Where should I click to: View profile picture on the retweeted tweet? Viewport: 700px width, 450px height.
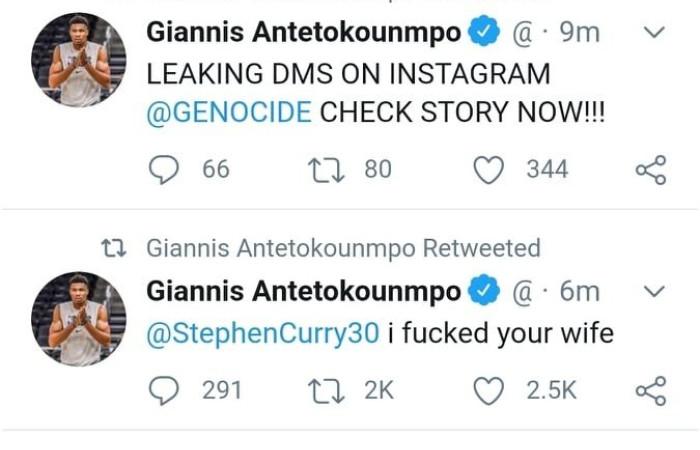pos(79,318)
